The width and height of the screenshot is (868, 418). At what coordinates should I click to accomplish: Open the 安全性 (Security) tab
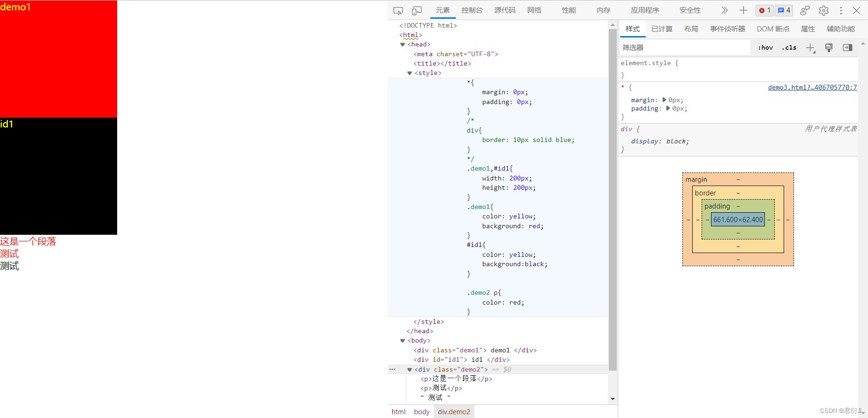(x=690, y=10)
